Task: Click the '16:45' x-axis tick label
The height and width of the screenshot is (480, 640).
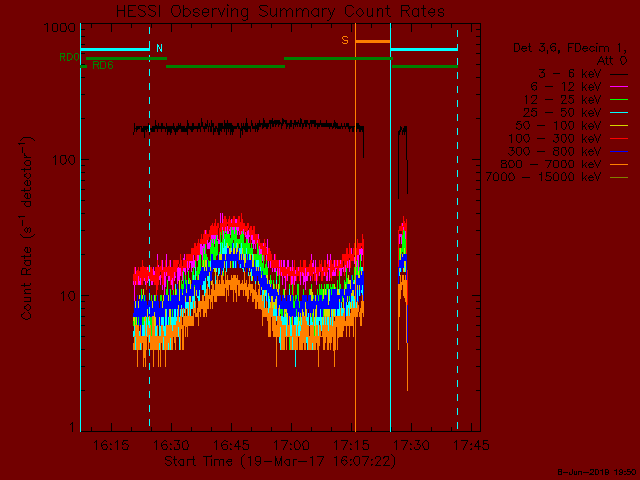Action: (231, 445)
